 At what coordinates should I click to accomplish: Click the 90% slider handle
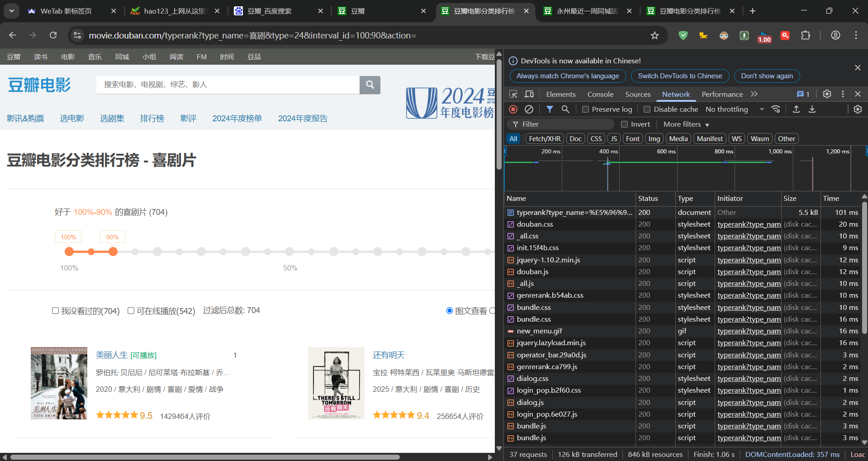coord(113,252)
